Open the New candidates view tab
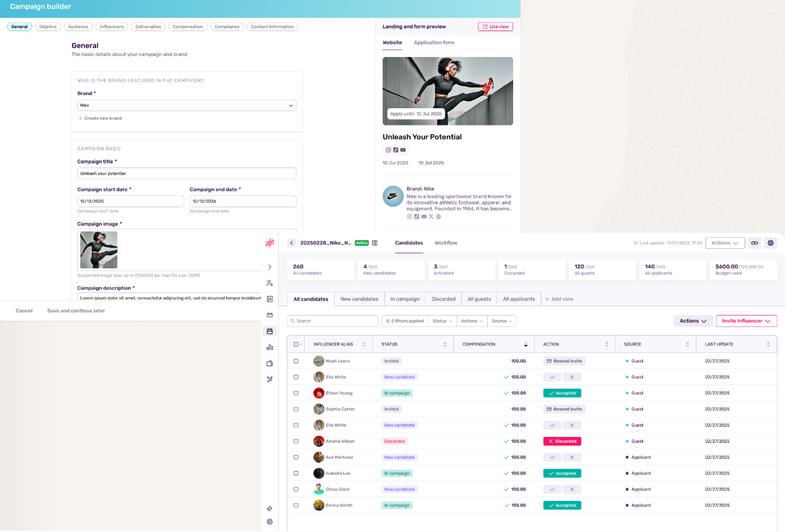 (x=359, y=299)
